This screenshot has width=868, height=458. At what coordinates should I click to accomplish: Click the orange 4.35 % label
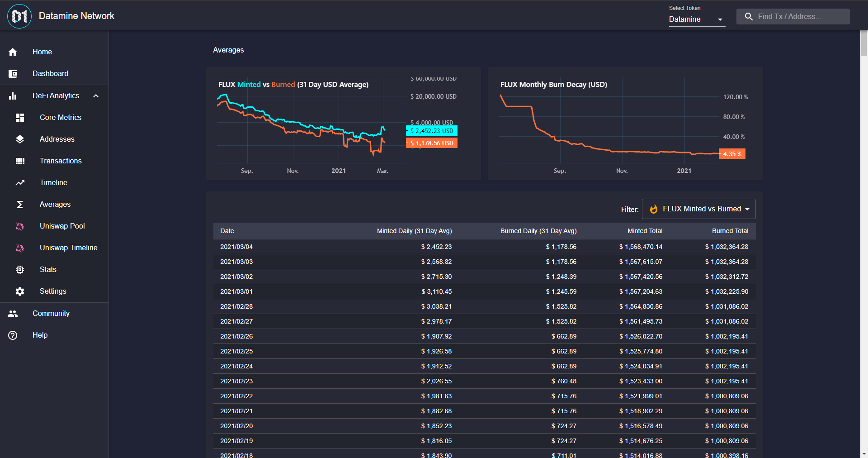pos(732,154)
